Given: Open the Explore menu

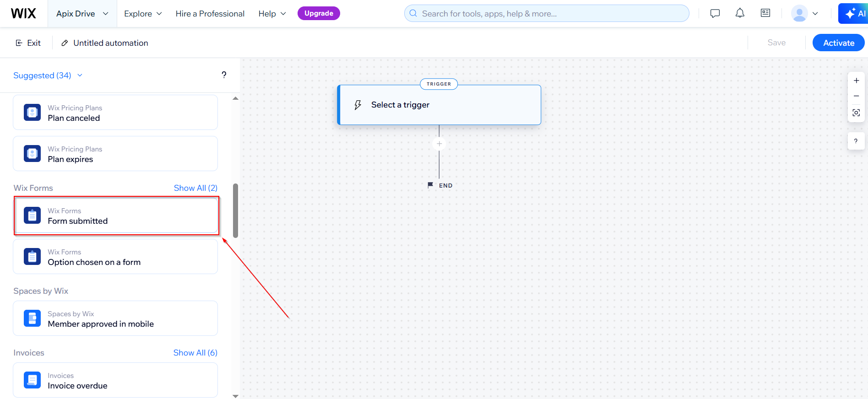Looking at the screenshot, I should (x=143, y=14).
